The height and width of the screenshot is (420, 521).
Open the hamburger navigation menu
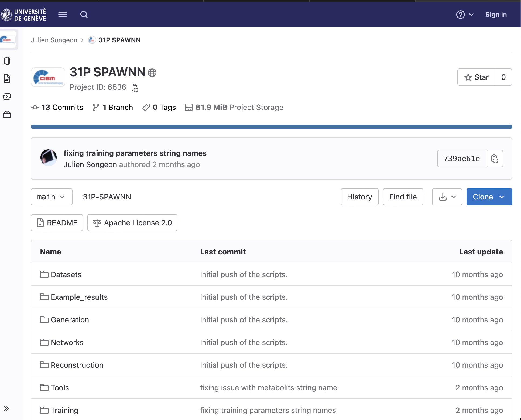tap(62, 15)
